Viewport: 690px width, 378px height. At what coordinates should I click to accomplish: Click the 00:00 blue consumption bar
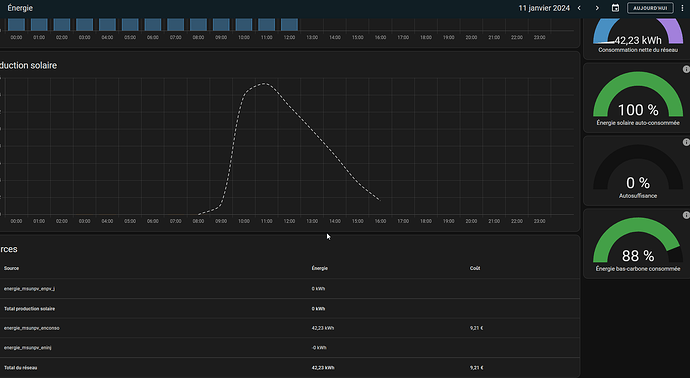click(x=16, y=25)
